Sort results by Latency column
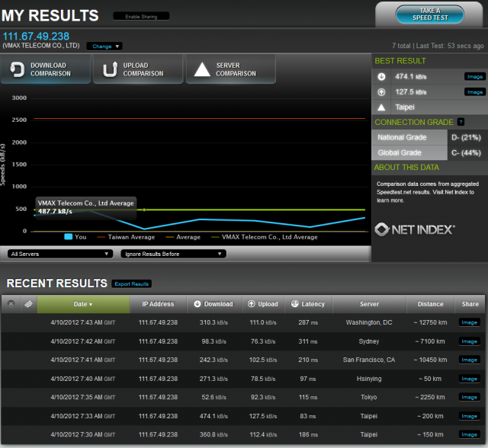Viewport: 488px width, 448px height. point(308,304)
